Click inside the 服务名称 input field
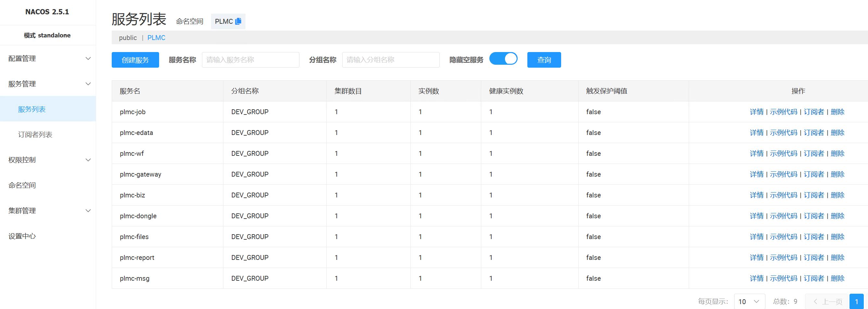Image resolution: width=868 pixels, height=309 pixels. click(250, 60)
